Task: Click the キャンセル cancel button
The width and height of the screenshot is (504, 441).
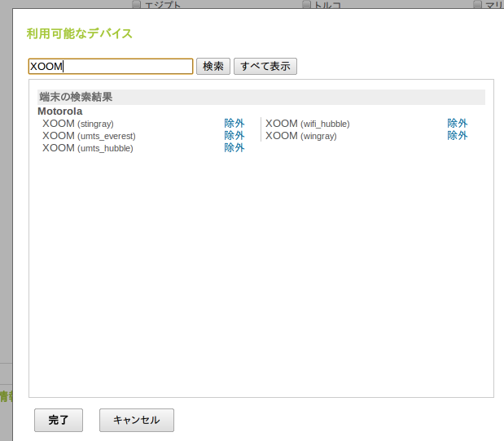Action: [x=137, y=420]
